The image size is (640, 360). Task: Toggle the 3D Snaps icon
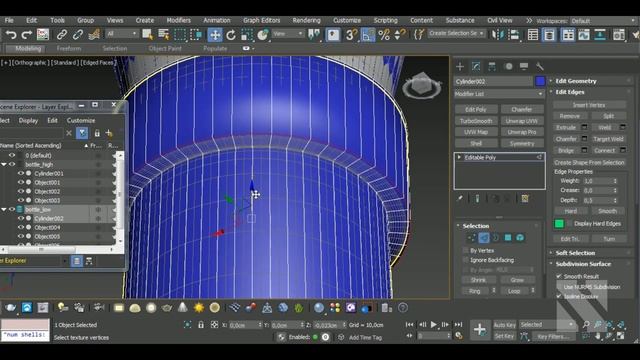(x=351, y=35)
